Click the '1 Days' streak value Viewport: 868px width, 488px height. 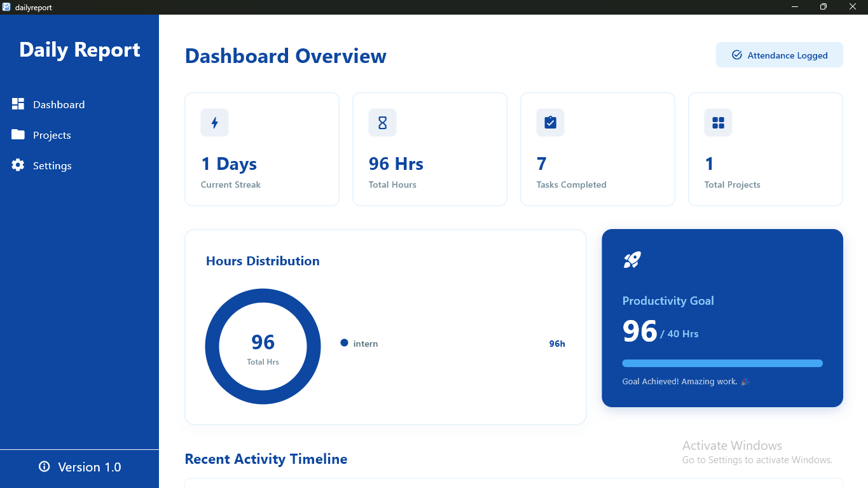point(229,164)
